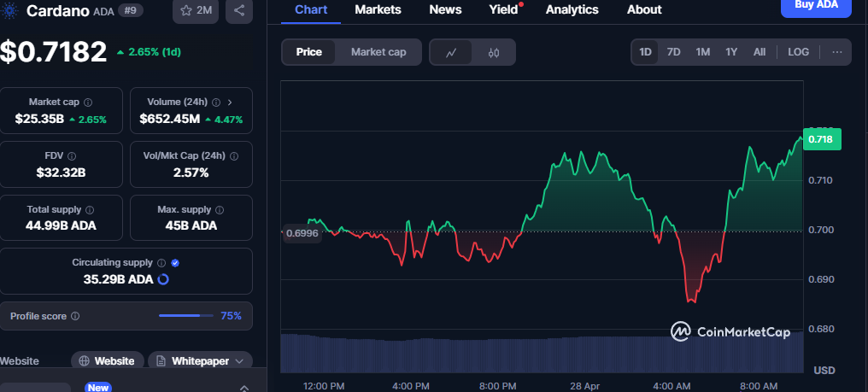This screenshot has width=868, height=392.
Task: Click the 28 Apr axis label
Action: click(x=584, y=385)
